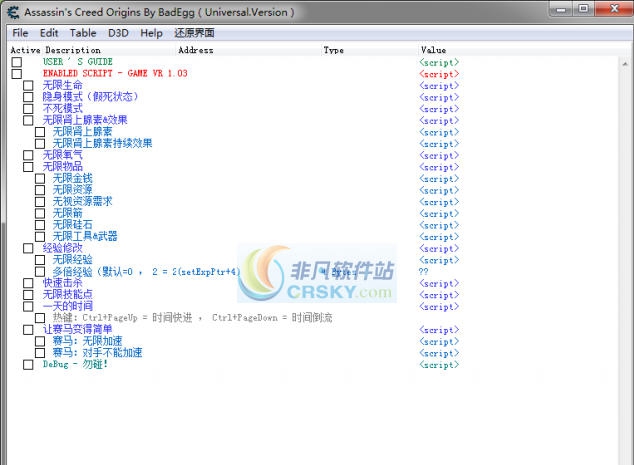Check the 无限肾上腺素 child checkbox
The width and height of the screenshot is (634, 465).
pos(40,132)
